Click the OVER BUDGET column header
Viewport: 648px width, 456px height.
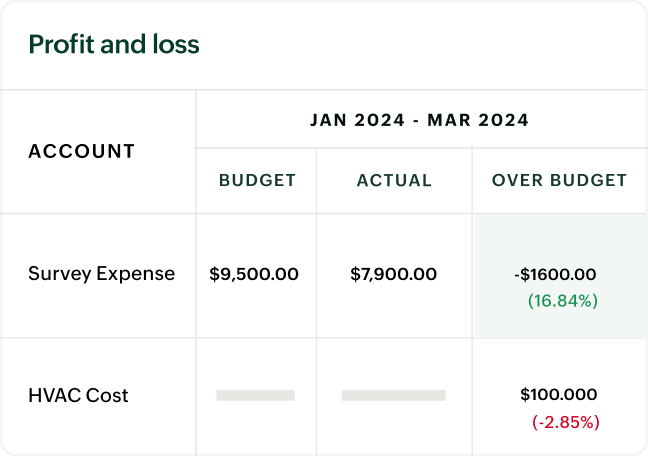559,181
